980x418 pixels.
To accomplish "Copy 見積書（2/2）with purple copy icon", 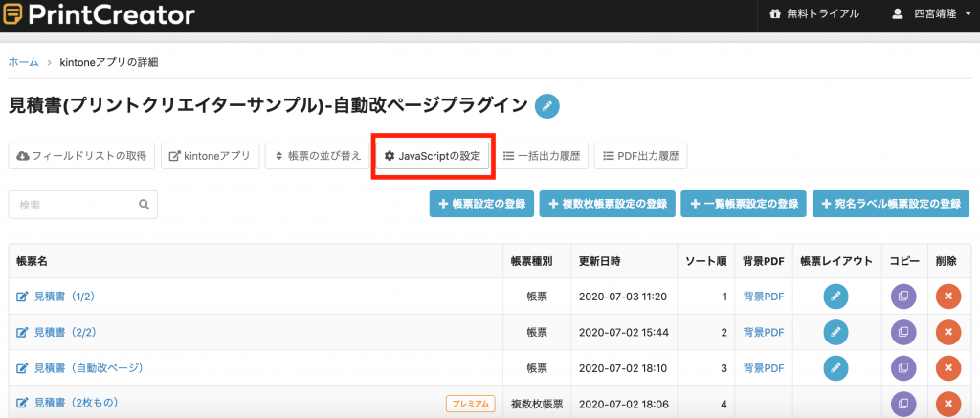I will (903, 332).
